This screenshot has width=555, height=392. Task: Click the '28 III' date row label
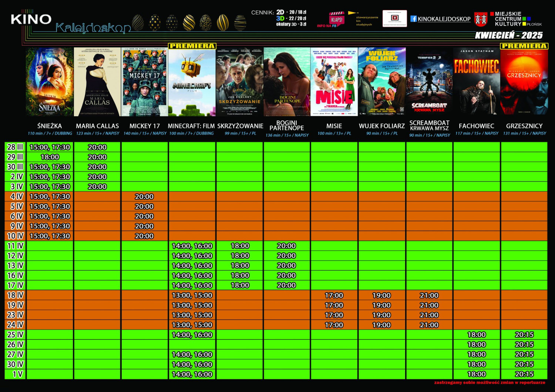pyautogui.click(x=15, y=147)
